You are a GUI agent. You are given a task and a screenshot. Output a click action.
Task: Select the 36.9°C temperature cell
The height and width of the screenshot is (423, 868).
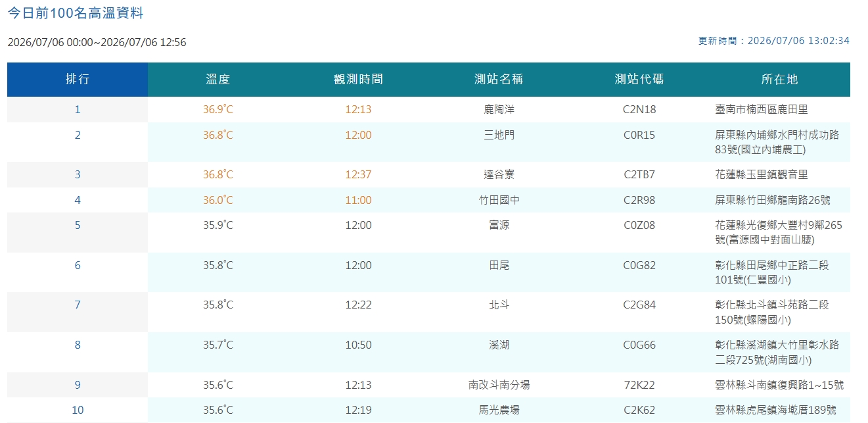pyautogui.click(x=218, y=109)
